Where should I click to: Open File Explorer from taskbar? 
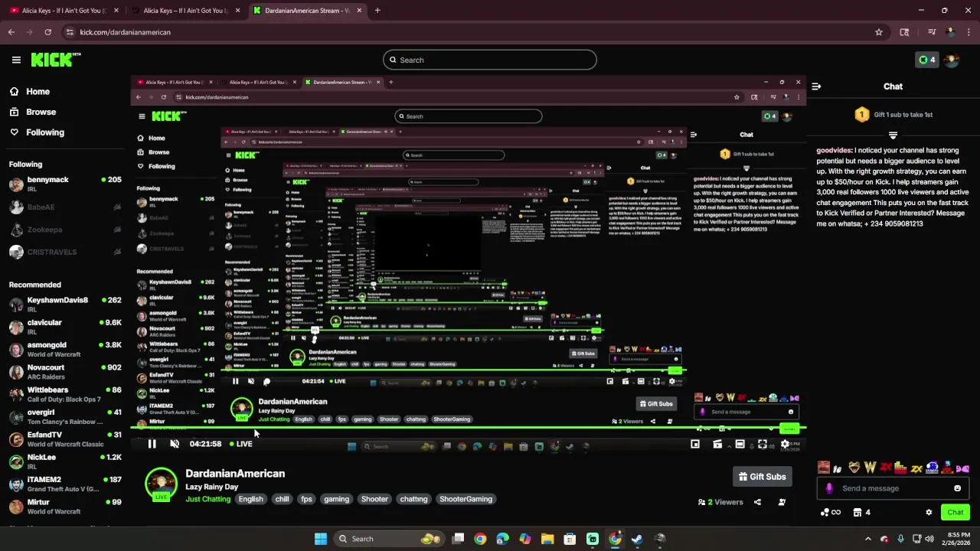point(547,539)
